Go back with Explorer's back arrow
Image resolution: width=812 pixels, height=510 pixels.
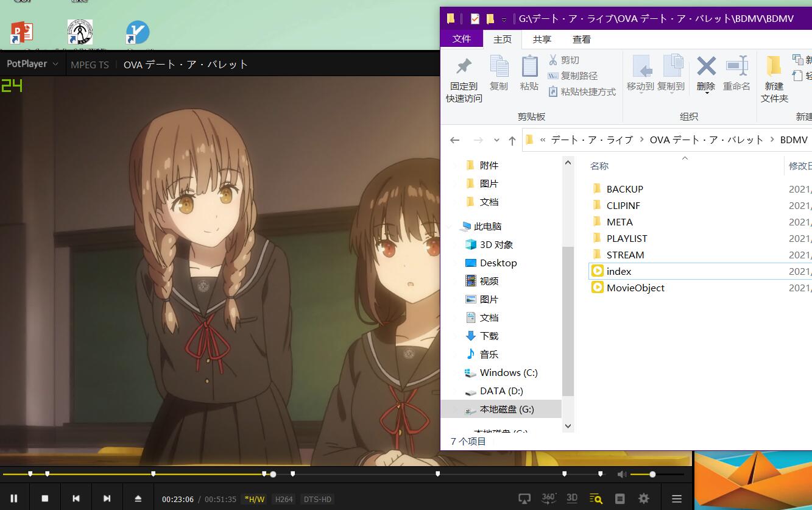pos(454,140)
